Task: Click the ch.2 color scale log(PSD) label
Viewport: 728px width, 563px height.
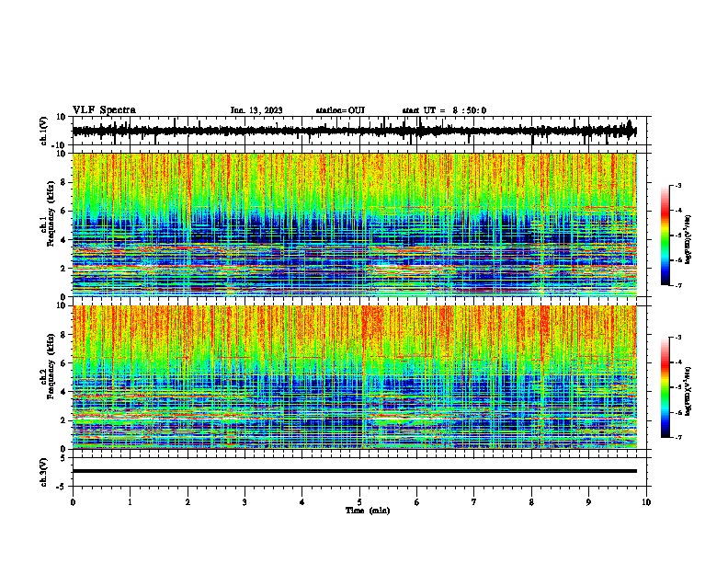Action: pos(688,391)
